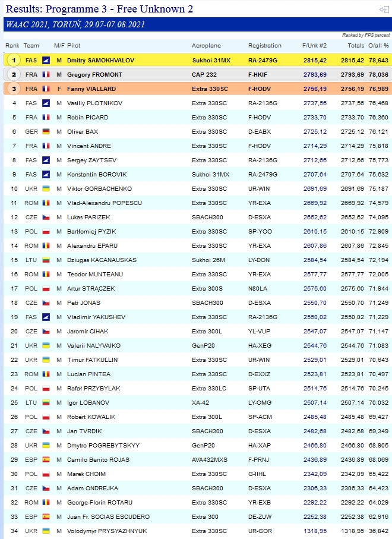Click the exit icon beside the results title
The height and width of the screenshot is (539, 392).
pos(384,10)
